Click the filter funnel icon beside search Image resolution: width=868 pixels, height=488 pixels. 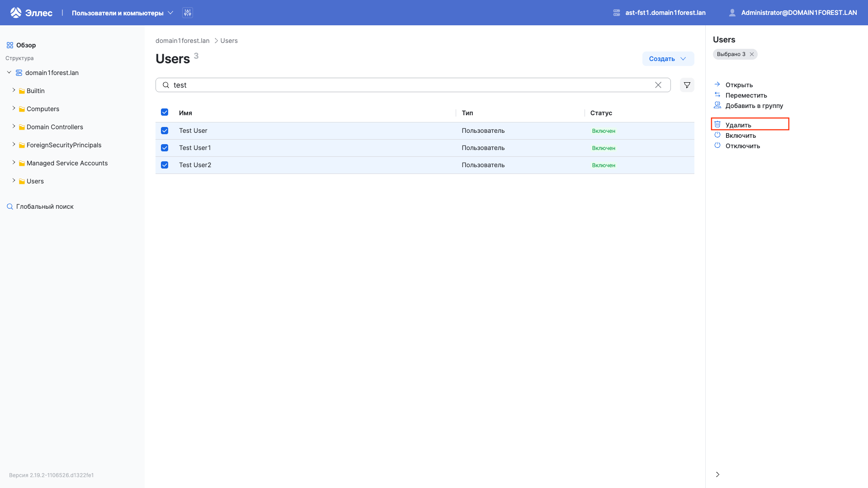click(687, 84)
